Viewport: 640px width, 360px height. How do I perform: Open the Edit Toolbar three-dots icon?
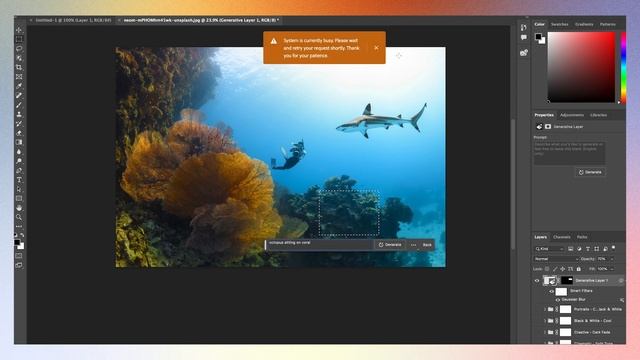click(x=19, y=227)
